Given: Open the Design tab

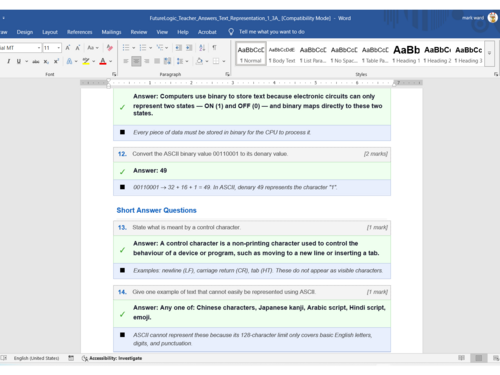Looking at the screenshot, I should [x=25, y=32].
